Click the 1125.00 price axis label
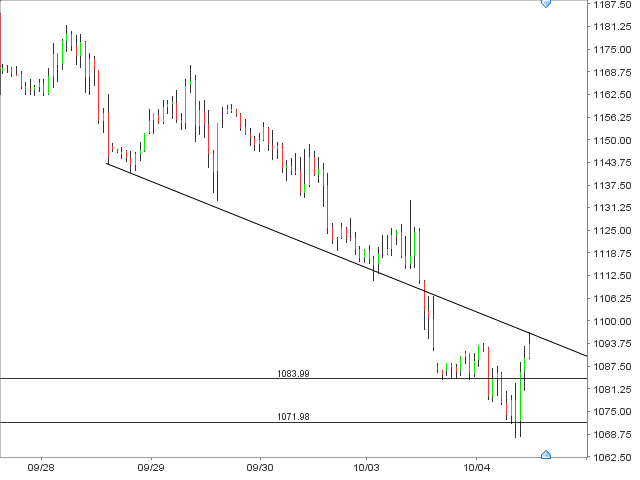The width and height of the screenshot is (640, 480). [x=612, y=231]
